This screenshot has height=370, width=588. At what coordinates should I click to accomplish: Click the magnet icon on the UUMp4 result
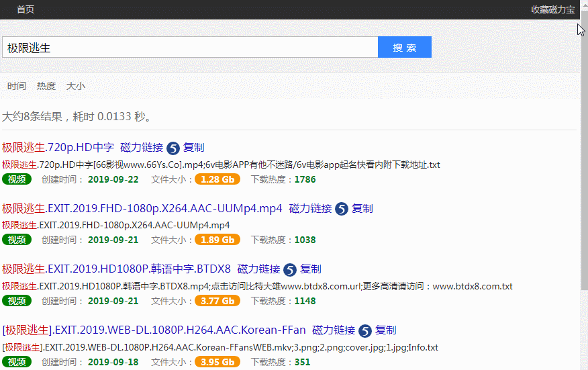tap(342, 210)
